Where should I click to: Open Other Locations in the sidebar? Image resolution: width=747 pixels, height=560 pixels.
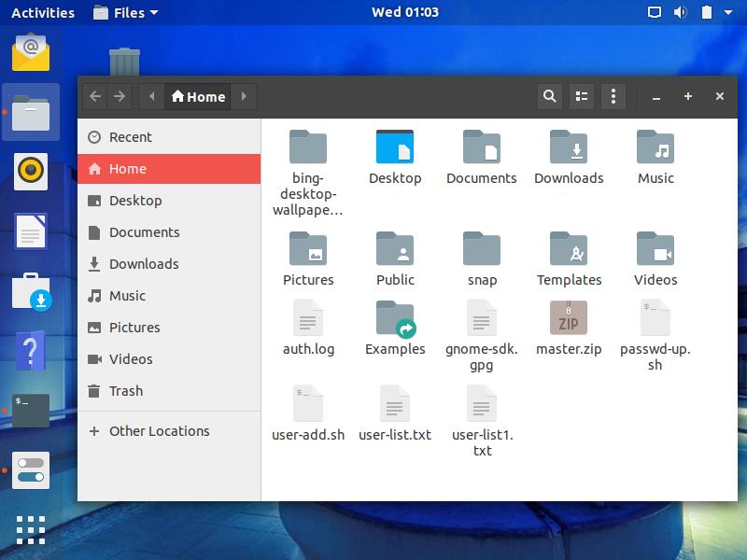click(x=169, y=431)
